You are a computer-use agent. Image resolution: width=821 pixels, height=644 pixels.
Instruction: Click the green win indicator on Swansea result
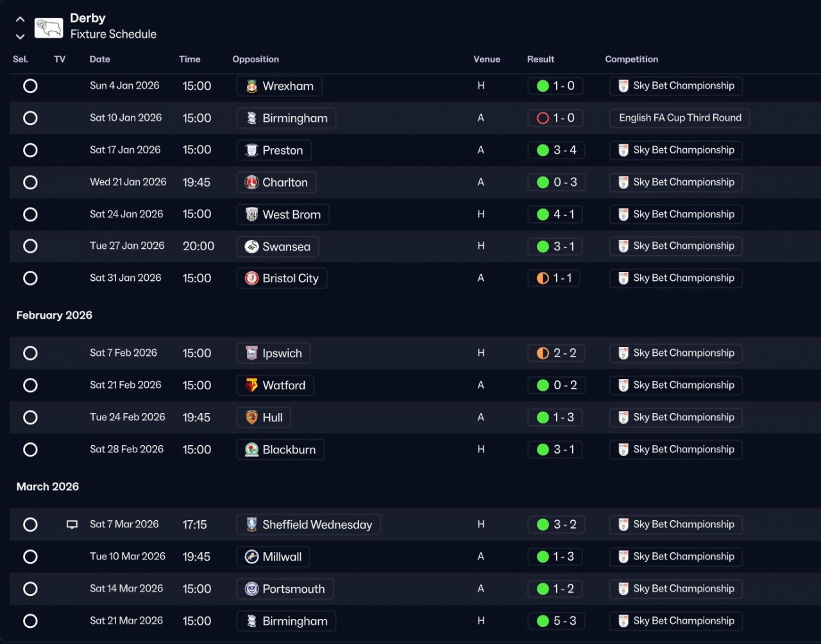point(543,246)
